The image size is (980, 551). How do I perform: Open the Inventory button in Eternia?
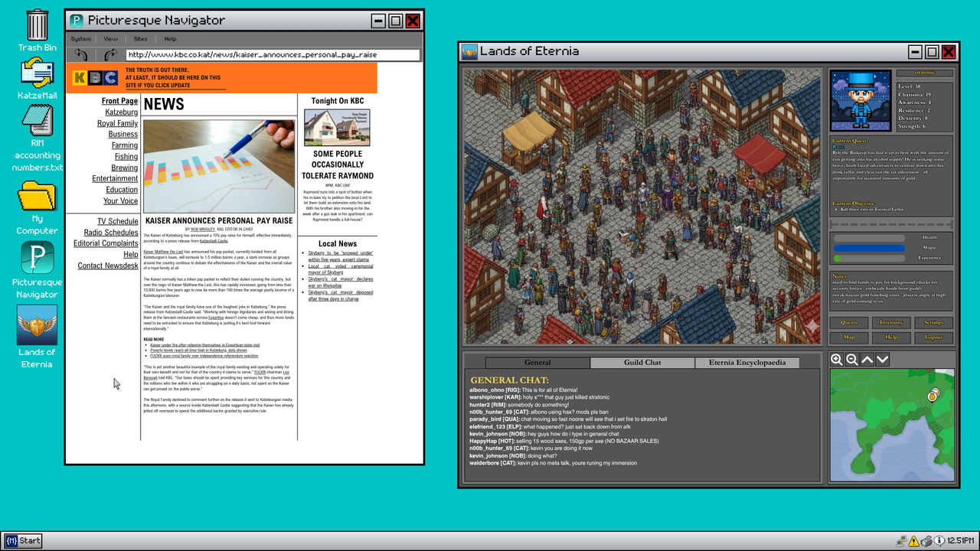tap(891, 322)
